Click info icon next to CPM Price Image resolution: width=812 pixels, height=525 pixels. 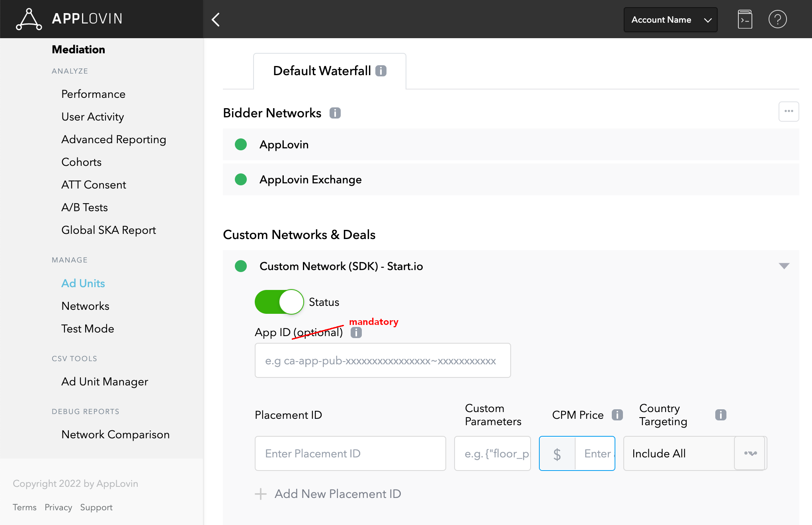tap(617, 415)
